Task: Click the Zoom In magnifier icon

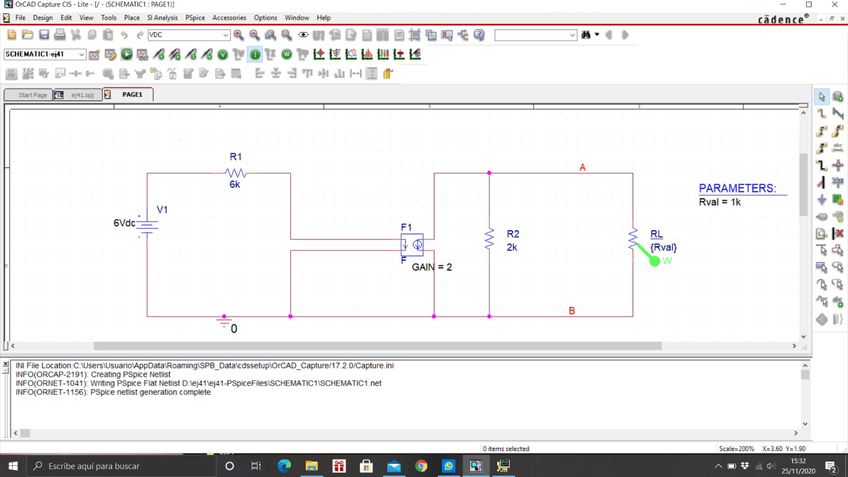Action: coord(239,35)
